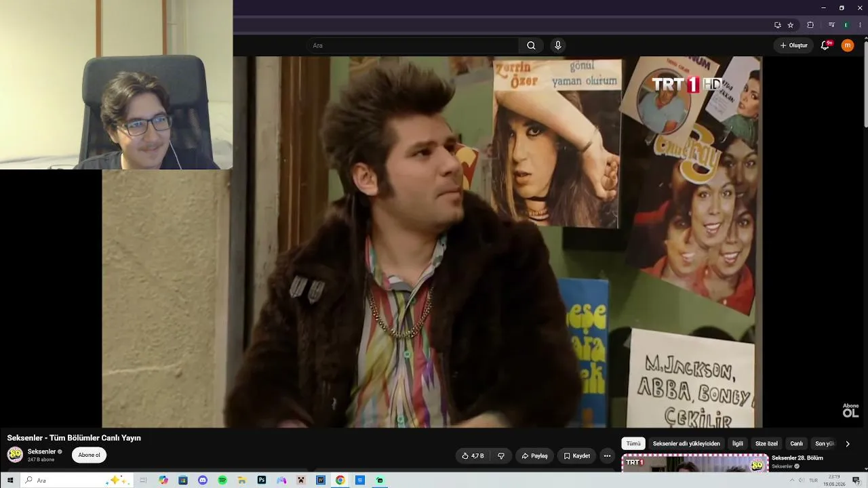Open the Seksenler channel avatar
This screenshot has width=868, height=488.
15,455
